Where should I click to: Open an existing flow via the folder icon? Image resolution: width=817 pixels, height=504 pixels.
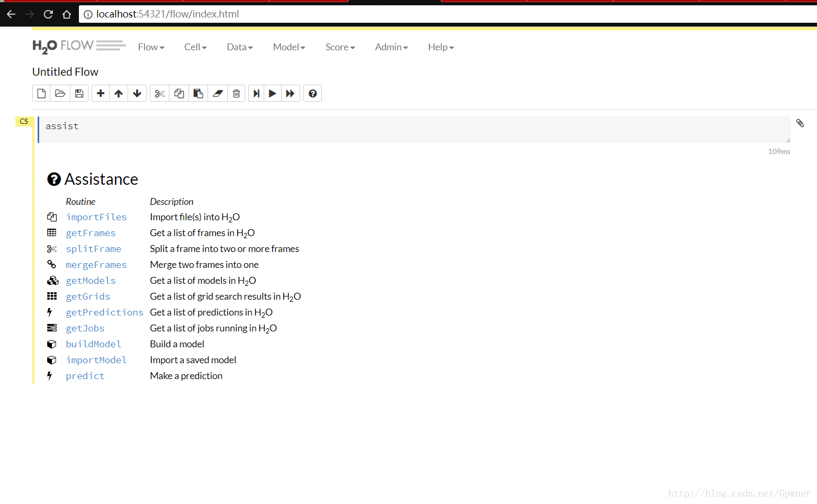pos(60,94)
